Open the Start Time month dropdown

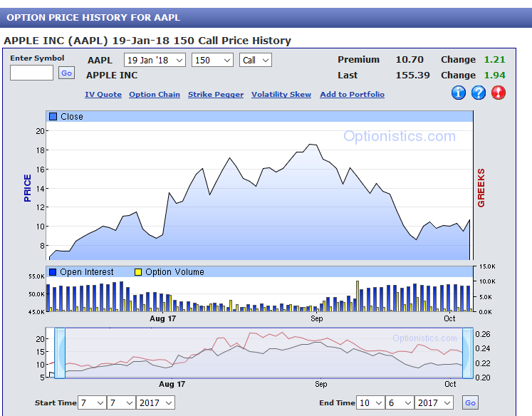click(92, 402)
